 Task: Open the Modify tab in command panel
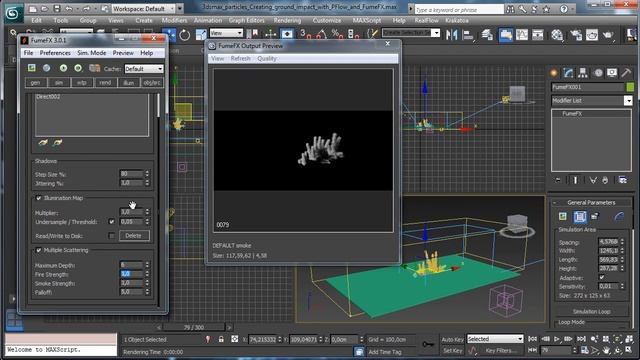(x=569, y=73)
